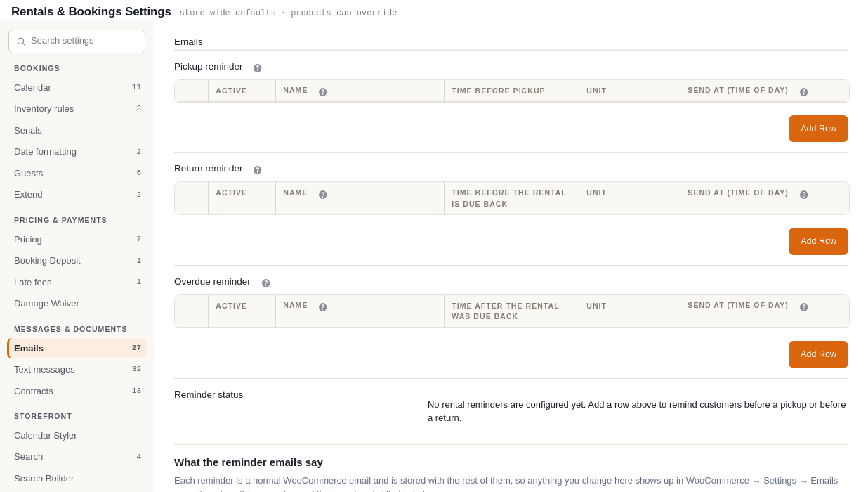Click the STOREFRONT group label
868x492 pixels.
[43, 416]
